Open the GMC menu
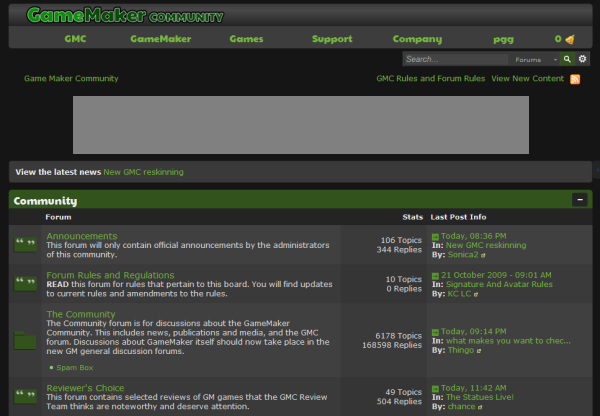The height and width of the screenshot is (416, 600). 75,39
